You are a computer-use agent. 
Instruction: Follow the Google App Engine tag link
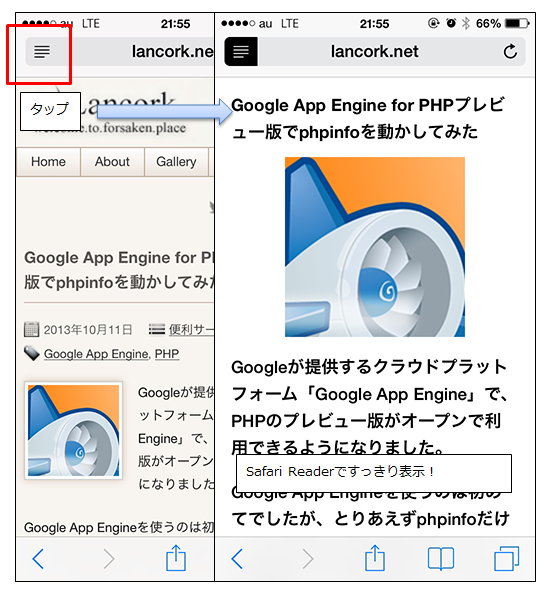(x=97, y=354)
